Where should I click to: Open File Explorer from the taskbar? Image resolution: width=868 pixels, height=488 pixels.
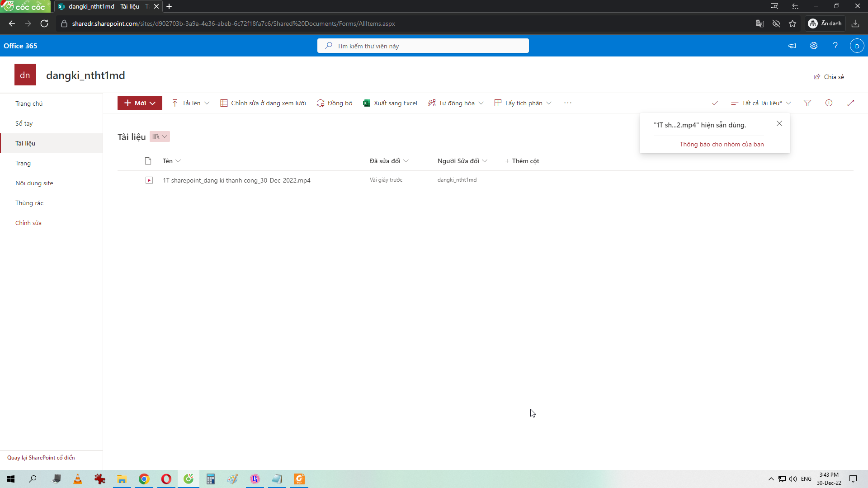[x=122, y=479]
